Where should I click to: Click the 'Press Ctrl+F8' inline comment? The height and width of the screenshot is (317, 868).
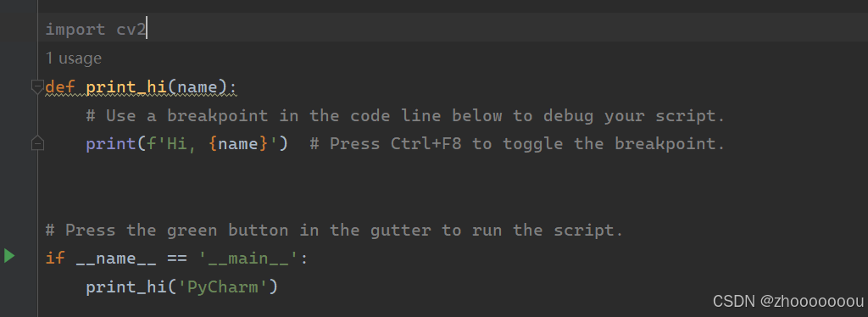[517, 144]
